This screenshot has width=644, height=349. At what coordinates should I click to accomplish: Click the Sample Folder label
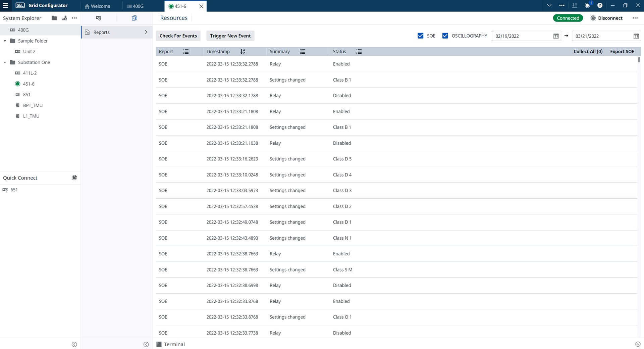tap(33, 41)
